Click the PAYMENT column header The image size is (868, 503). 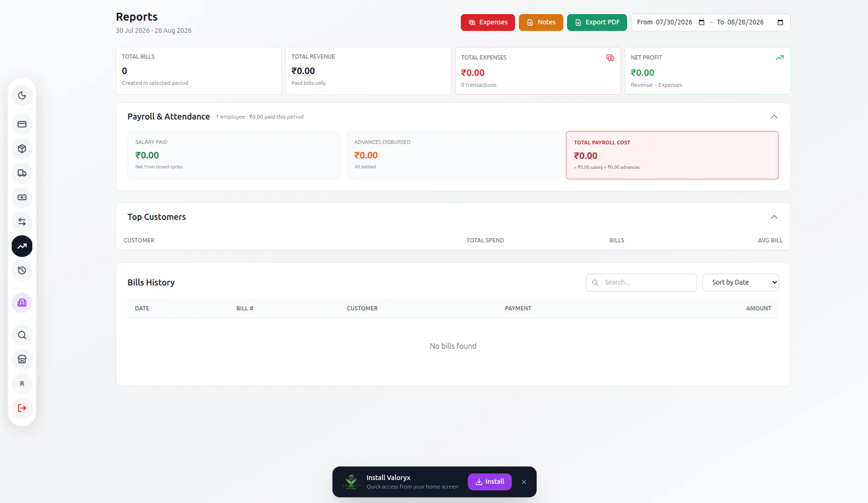(518, 308)
